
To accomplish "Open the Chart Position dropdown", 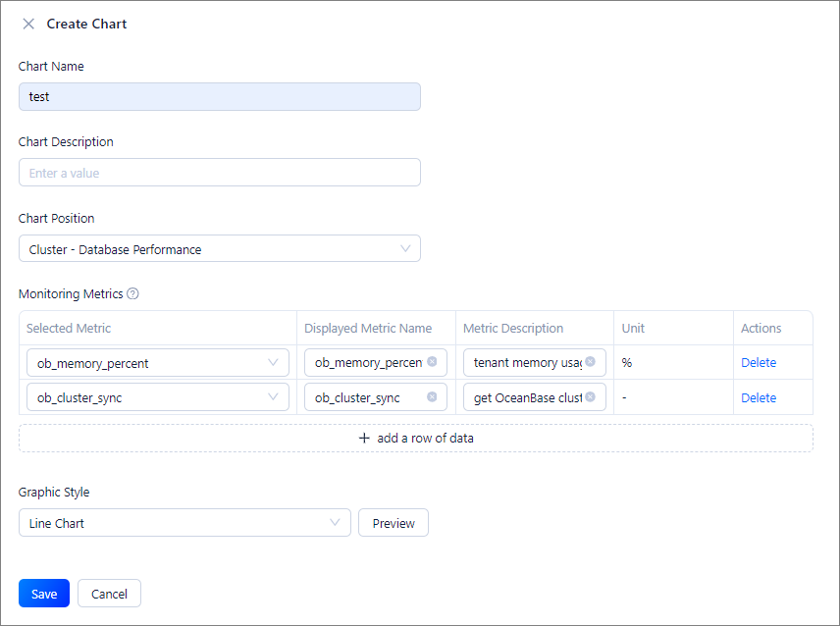I will click(x=219, y=249).
